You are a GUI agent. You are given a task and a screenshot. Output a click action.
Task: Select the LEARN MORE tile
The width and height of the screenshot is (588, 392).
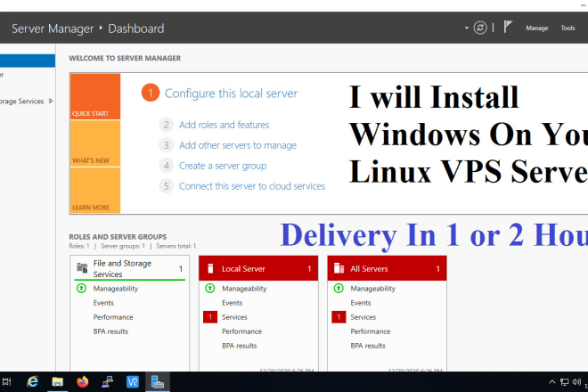(95, 190)
